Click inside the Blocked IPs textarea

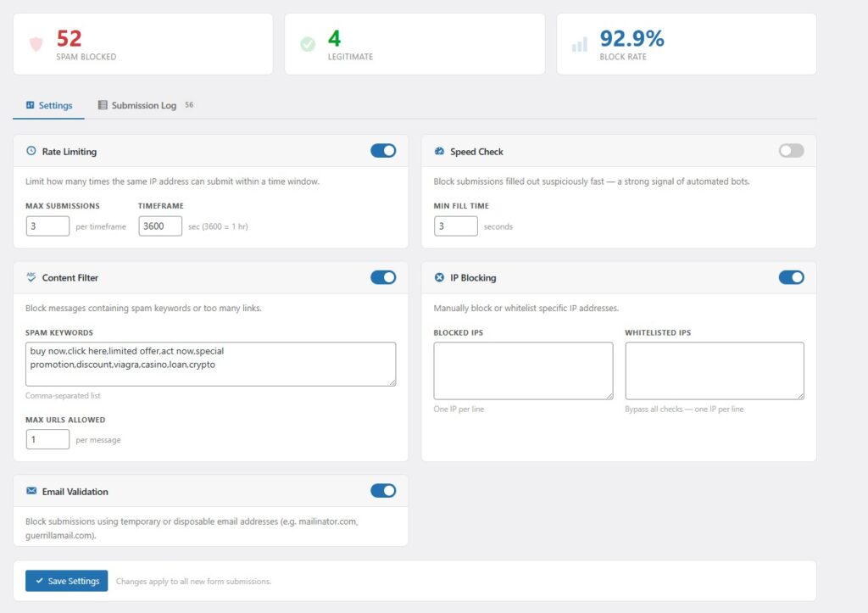[523, 371]
